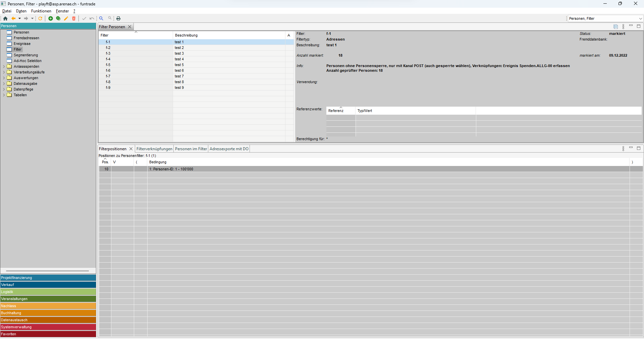The image size is (644, 339).
Task: Print using the printer icon
Action: [x=118, y=18]
